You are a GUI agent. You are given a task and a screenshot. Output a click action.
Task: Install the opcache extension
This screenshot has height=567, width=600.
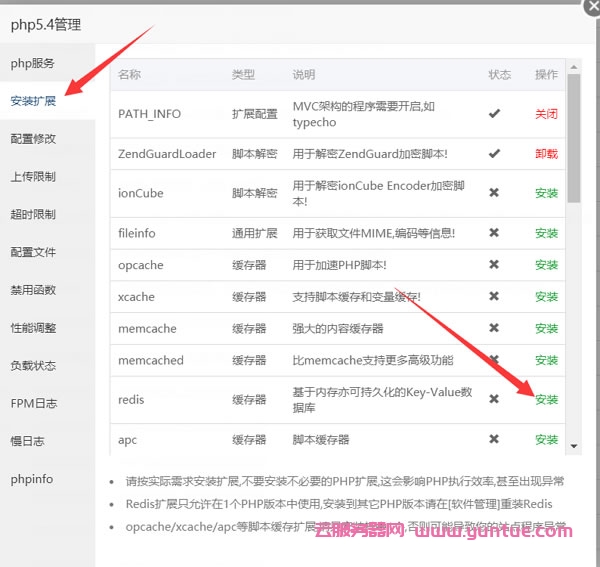coord(546,265)
